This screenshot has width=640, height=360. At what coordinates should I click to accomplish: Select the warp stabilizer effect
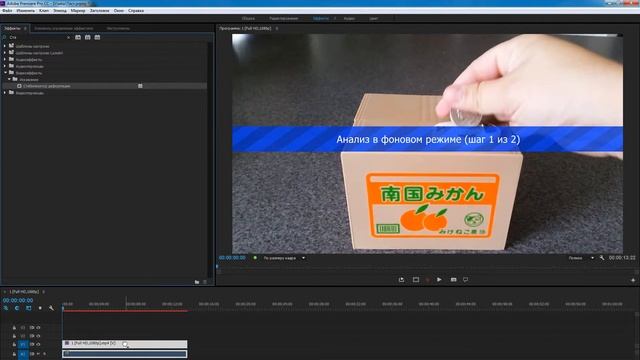(47, 86)
